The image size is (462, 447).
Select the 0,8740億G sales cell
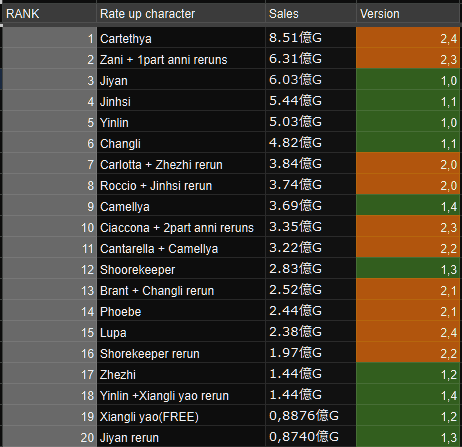click(311, 437)
